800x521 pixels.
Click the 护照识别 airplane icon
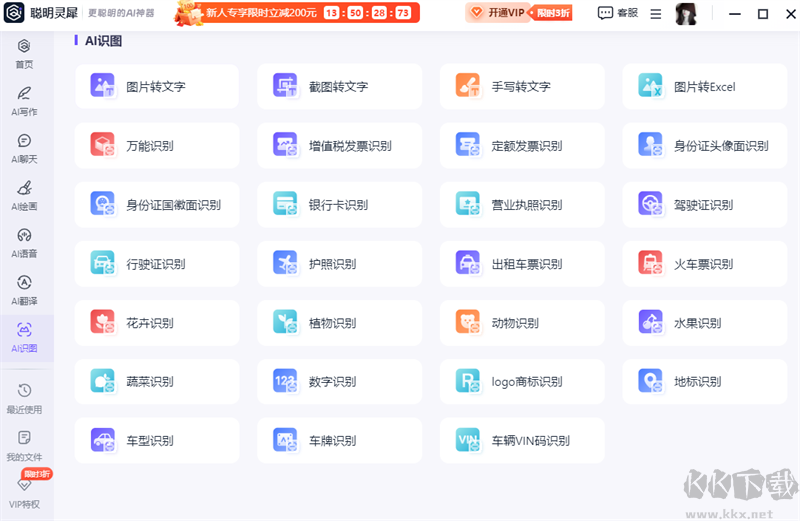coord(285,263)
